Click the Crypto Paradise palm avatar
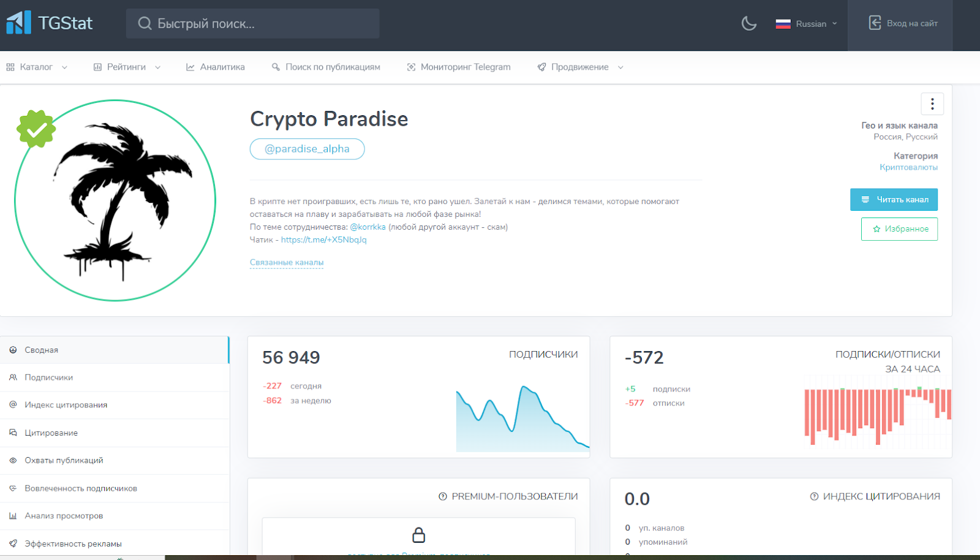The image size is (980, 560). 115,200
